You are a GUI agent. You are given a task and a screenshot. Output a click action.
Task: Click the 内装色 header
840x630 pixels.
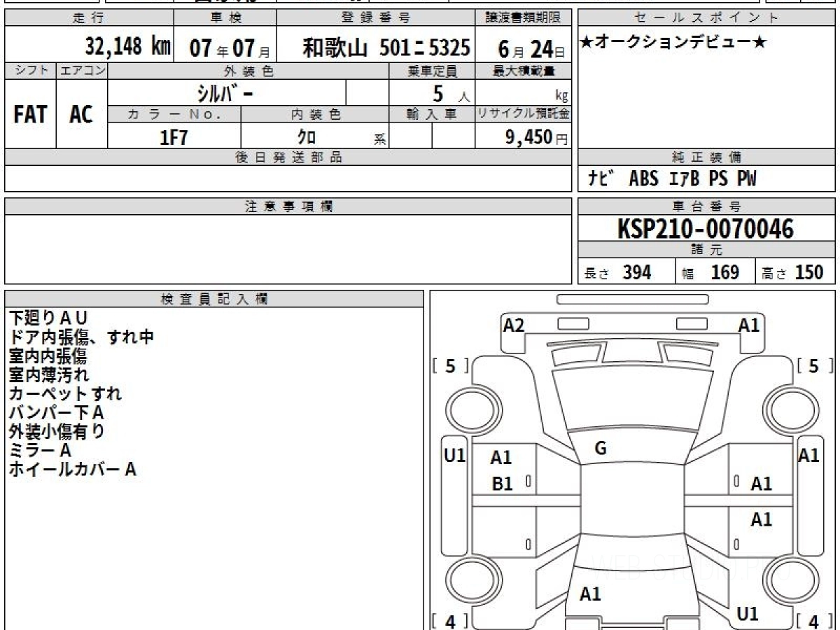[316, 115]
